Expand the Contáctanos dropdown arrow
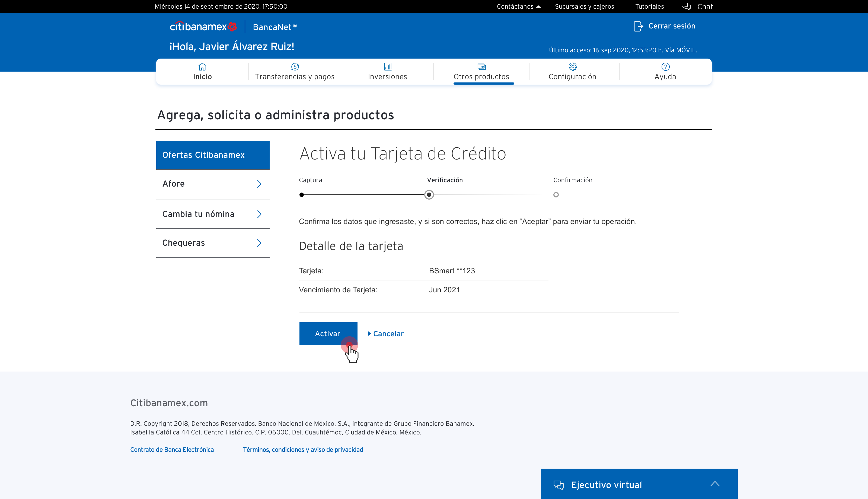Image resolution: width=868 pixels, height=499 pixels. point(538,7)
